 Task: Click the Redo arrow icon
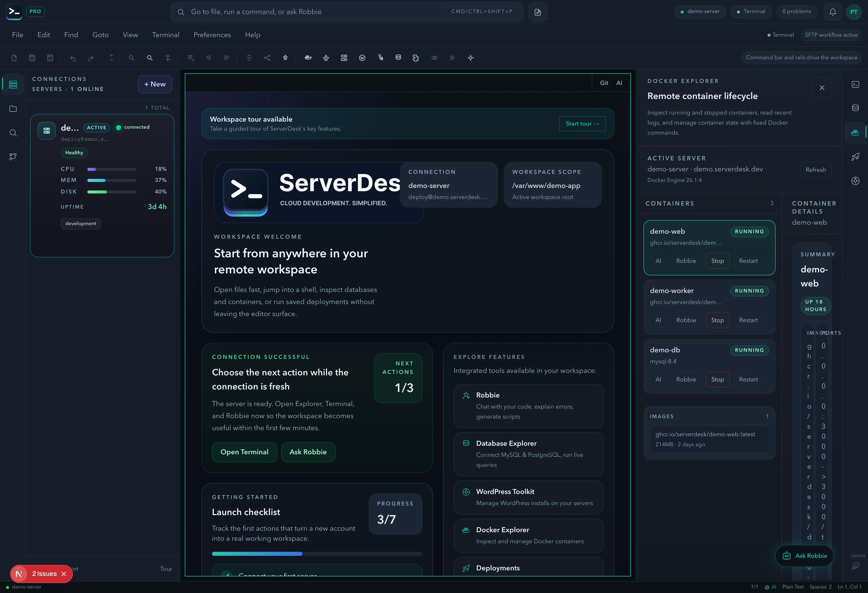pos(91,58)
